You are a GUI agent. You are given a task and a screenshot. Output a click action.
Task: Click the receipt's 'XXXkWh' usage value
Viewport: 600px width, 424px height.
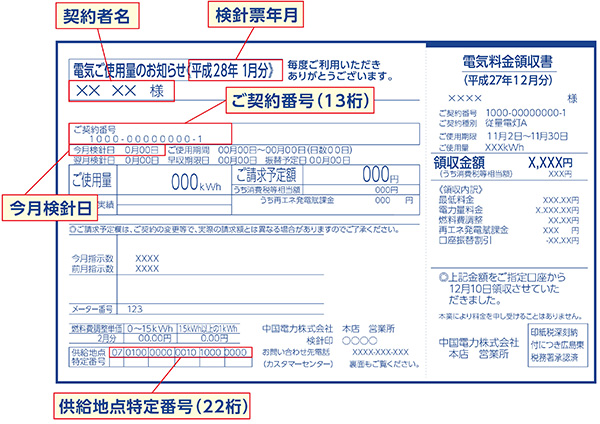coord(504,147)
